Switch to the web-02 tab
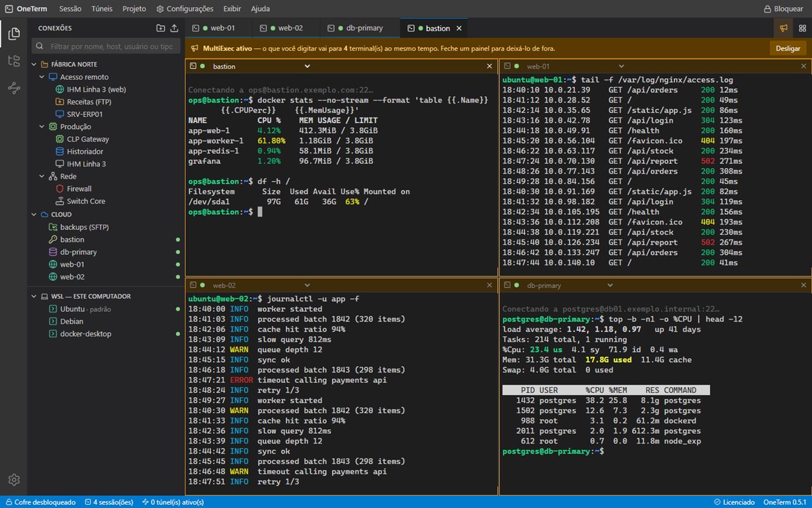Viewport: 812px width, 508px height. 286,28
